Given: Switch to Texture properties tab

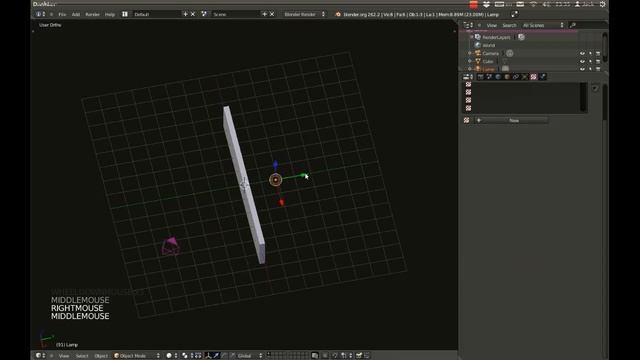Looking at the screenshot, I should point(533,77).
